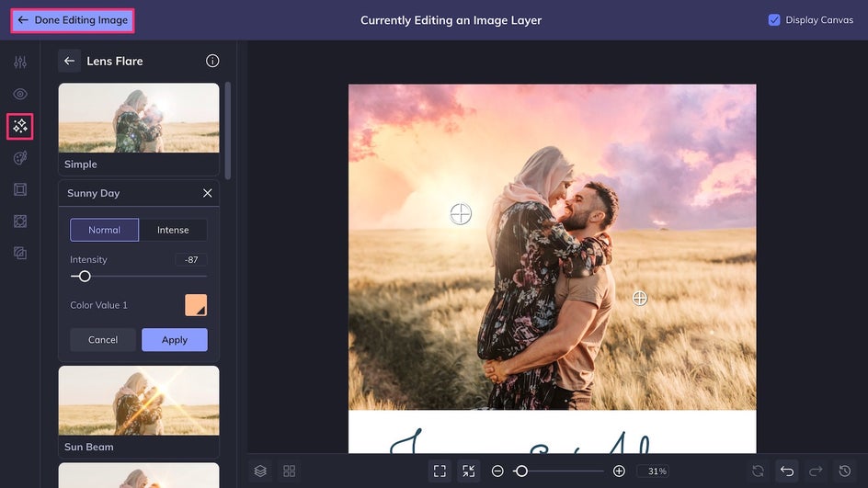The image size is (868, 488).
Task: Open the overlays tab in sidebar
Action: (20, 253)
